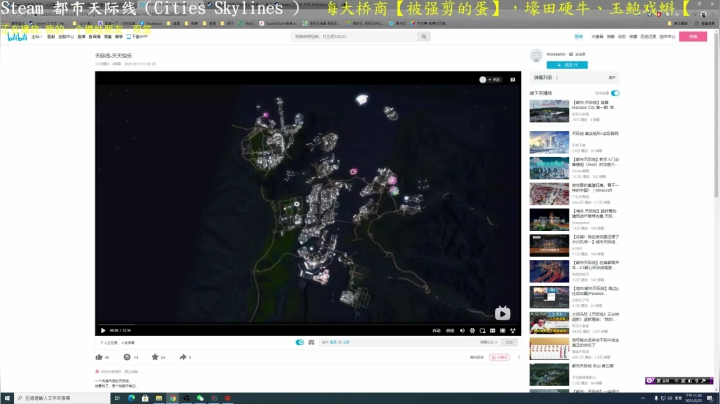Open the history navbar link

648,37
